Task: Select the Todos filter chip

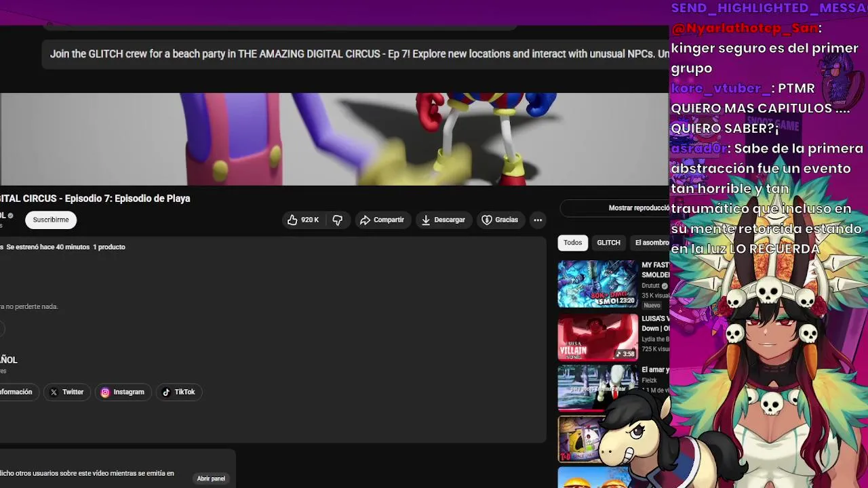Action: [x=573, y=243]
